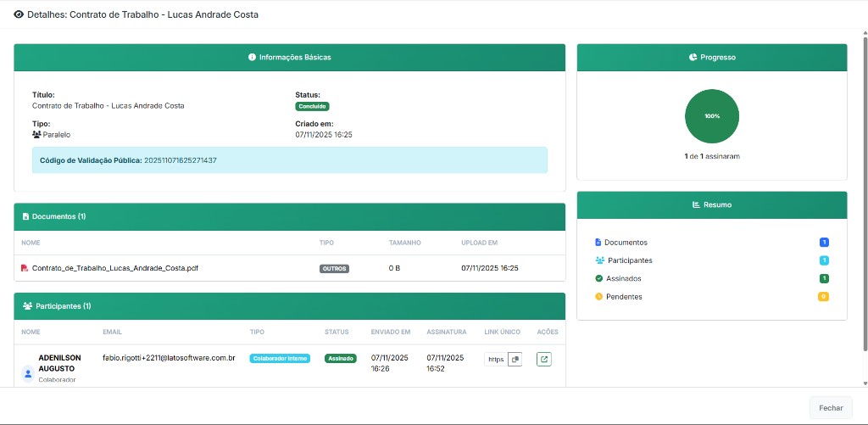This screenshot has height=425, width=868.
Task: Click the Criado em value 07/11/2025 16:25
Action: point(324,135)
